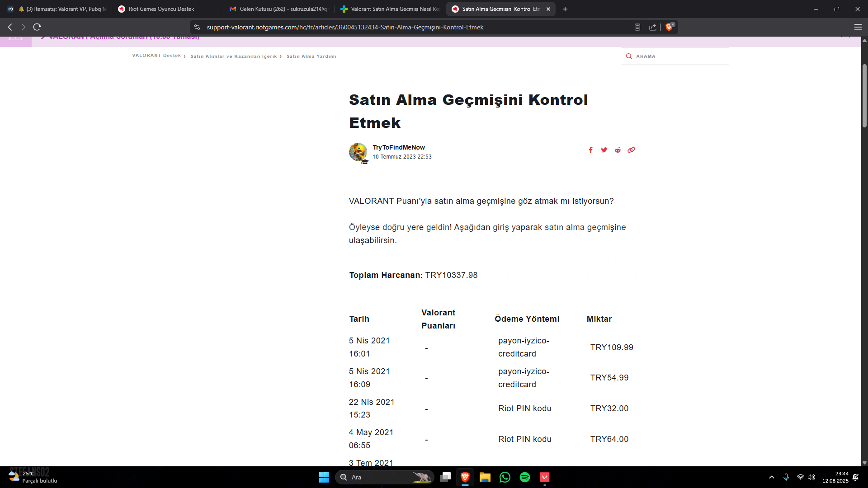The width and height of the screenshot is (868, 488).
Task: Open a new tab with plus button
Action: [x=565, y=9]
